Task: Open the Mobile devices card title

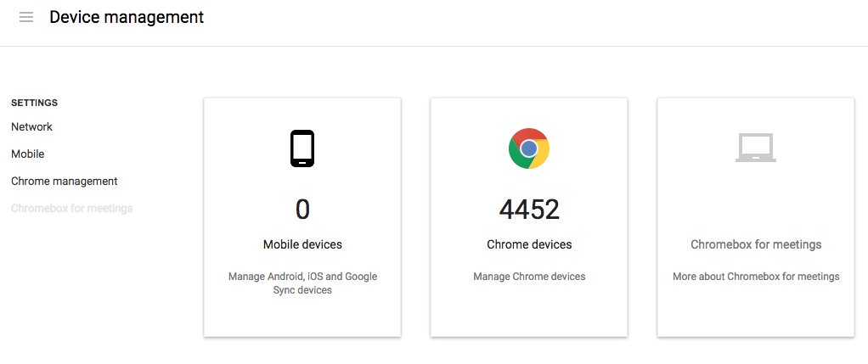Action: pos(302,244)
